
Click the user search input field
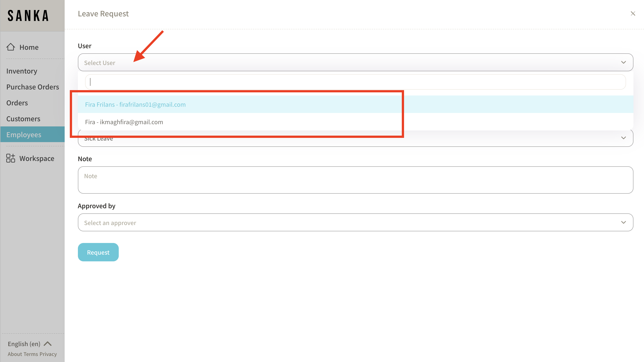pos(355,82)
